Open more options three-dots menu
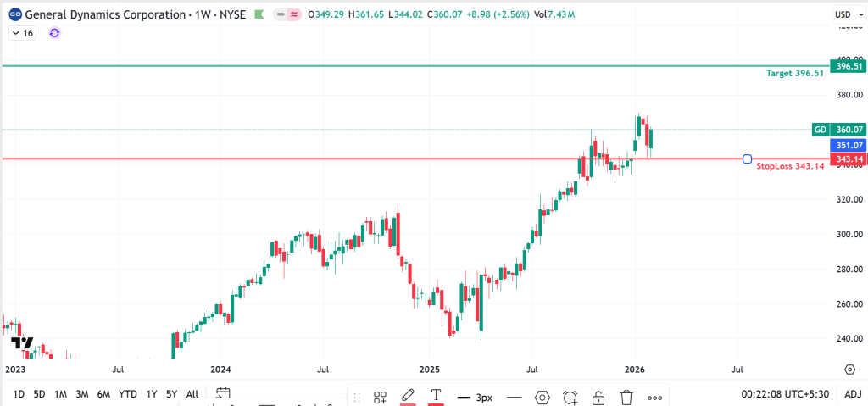 click(654, 397)
